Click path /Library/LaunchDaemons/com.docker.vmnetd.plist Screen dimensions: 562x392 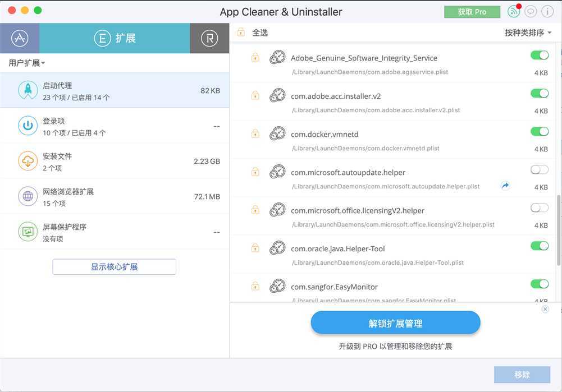[x=365, y=148]
